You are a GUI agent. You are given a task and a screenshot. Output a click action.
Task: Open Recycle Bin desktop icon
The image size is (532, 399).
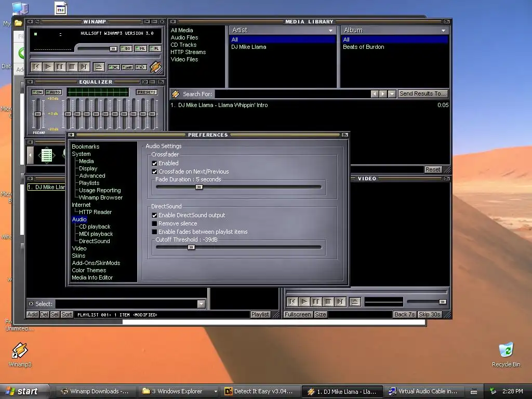tap(506, 354)
